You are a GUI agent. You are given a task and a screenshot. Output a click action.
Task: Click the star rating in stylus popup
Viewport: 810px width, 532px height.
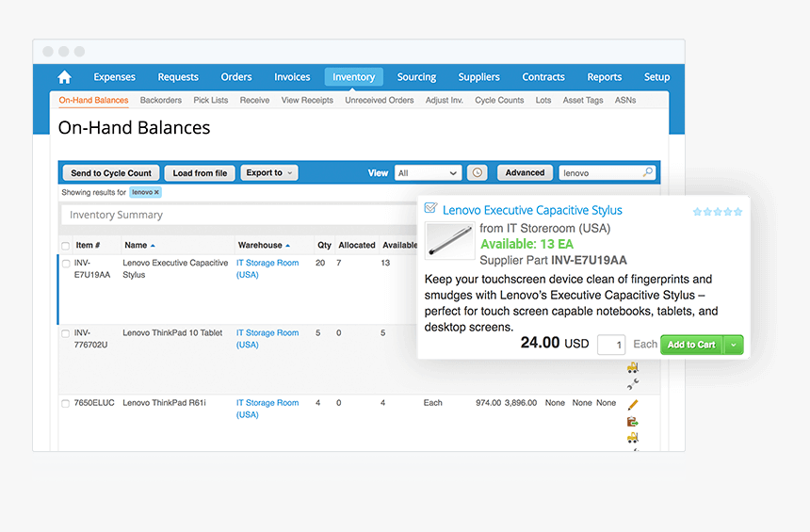[x=717, y=212]
